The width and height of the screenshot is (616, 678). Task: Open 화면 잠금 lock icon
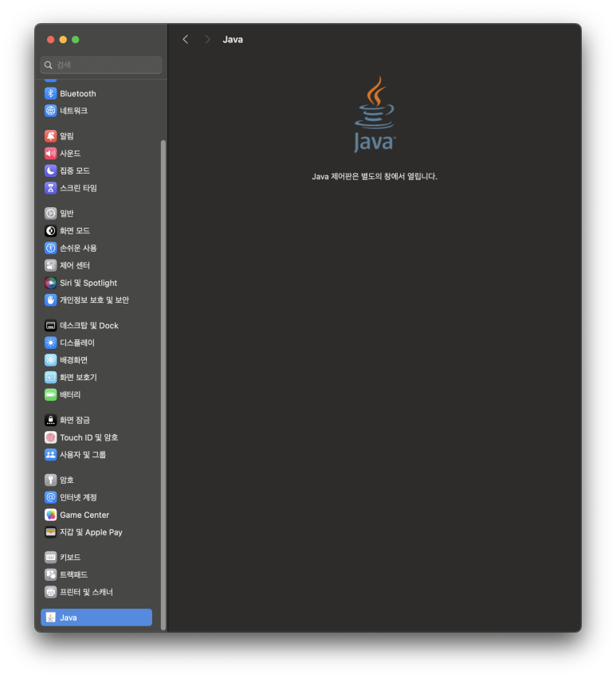click(x=51, y=420)
